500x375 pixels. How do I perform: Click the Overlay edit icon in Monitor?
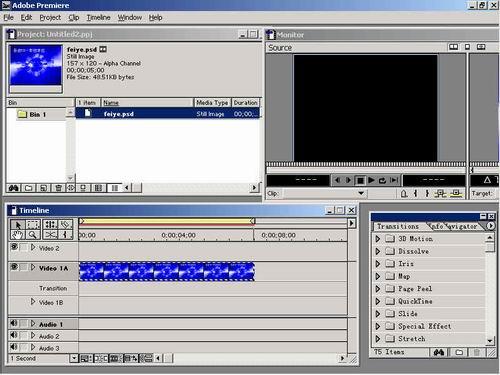pos(456,193)
